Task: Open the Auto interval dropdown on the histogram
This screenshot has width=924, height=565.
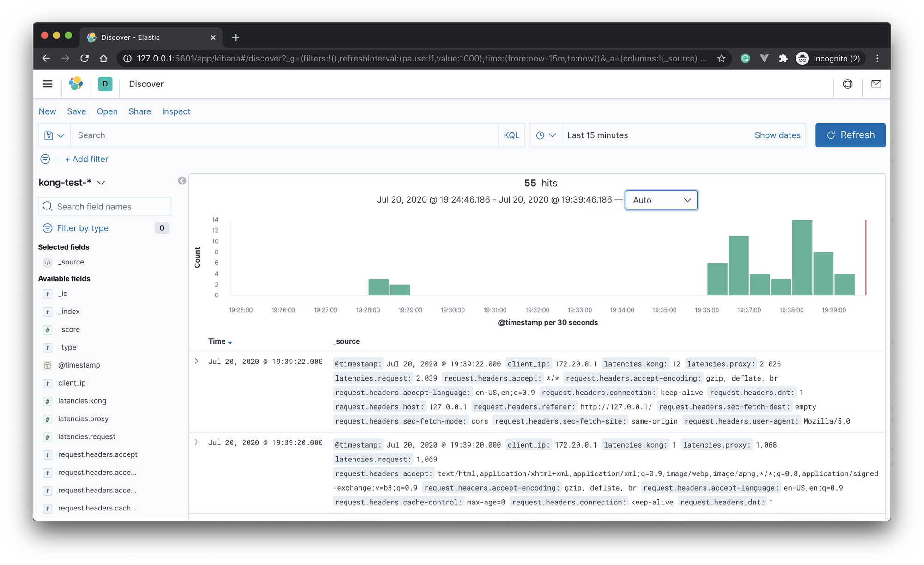Action: (x=661, y=200)
